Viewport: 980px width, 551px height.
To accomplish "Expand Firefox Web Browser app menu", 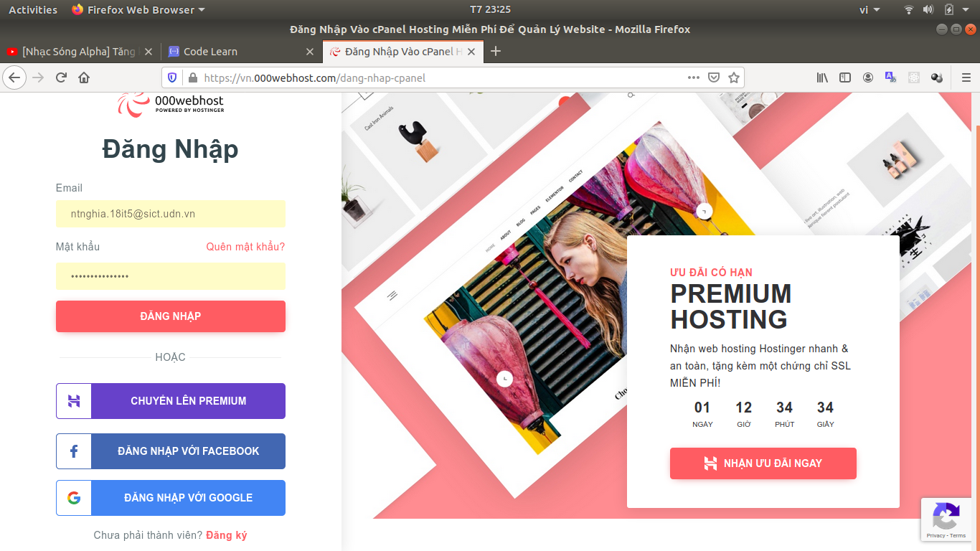I will tap(138, 10).
